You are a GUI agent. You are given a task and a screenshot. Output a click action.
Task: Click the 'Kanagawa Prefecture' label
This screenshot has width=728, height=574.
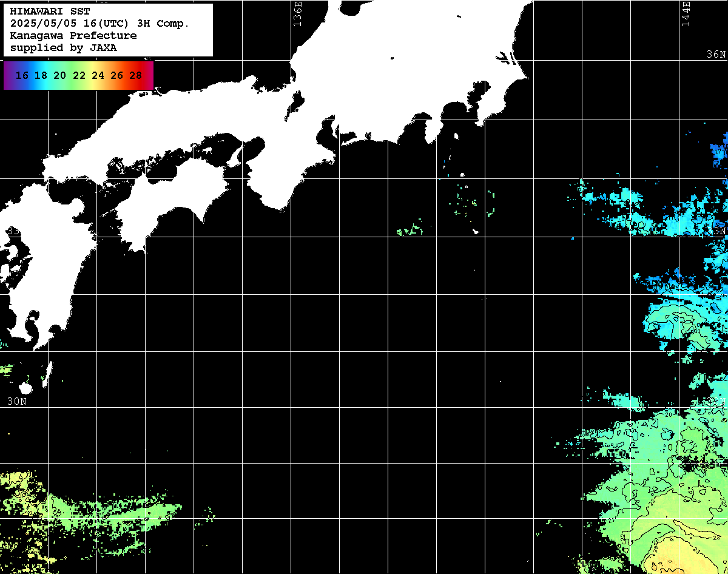coord(73,35)
